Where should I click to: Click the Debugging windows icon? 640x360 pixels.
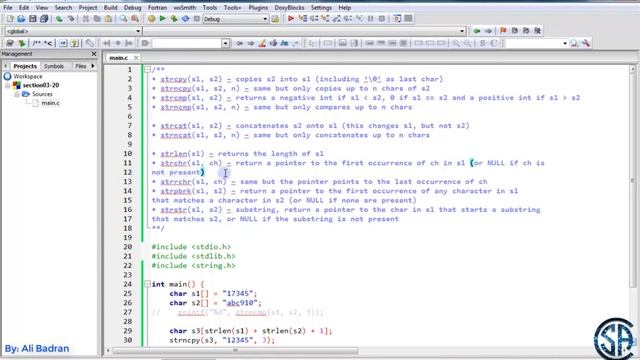[397, 19]
